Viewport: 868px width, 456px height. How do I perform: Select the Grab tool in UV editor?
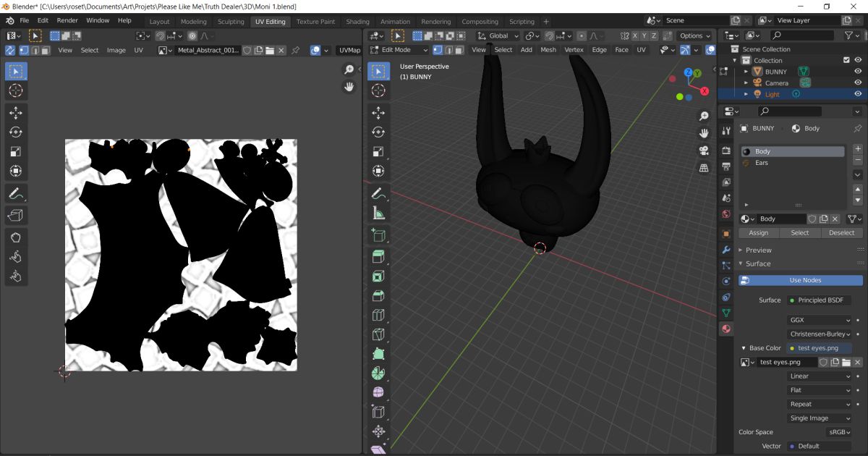16,237
